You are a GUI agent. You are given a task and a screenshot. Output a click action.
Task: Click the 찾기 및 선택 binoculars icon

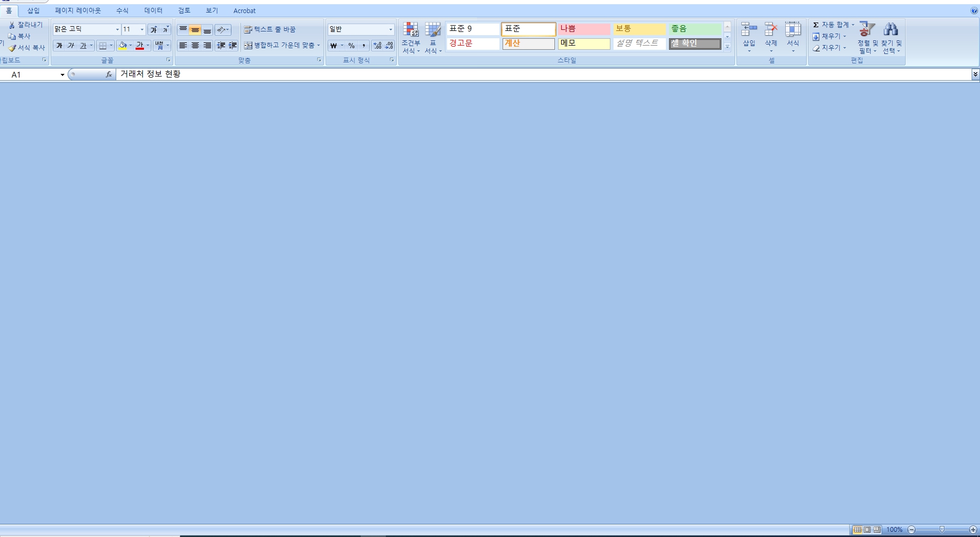tap(890, 30)
